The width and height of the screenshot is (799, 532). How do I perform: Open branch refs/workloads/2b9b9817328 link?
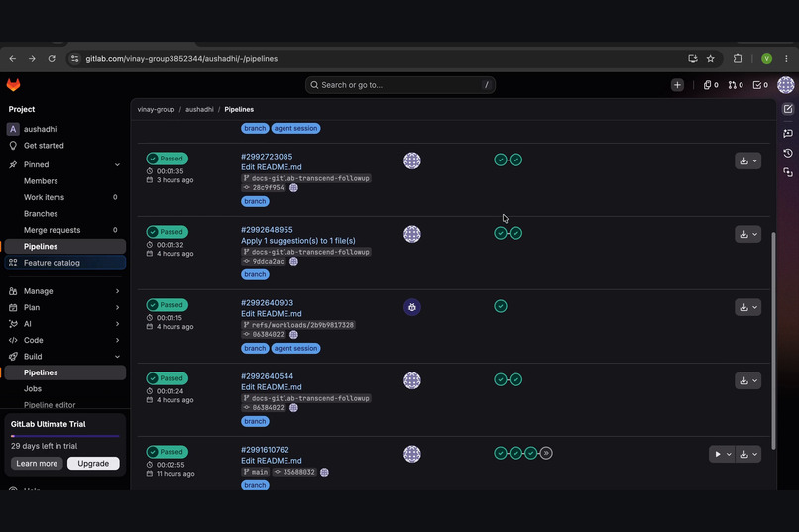click(x=298, y=325)
